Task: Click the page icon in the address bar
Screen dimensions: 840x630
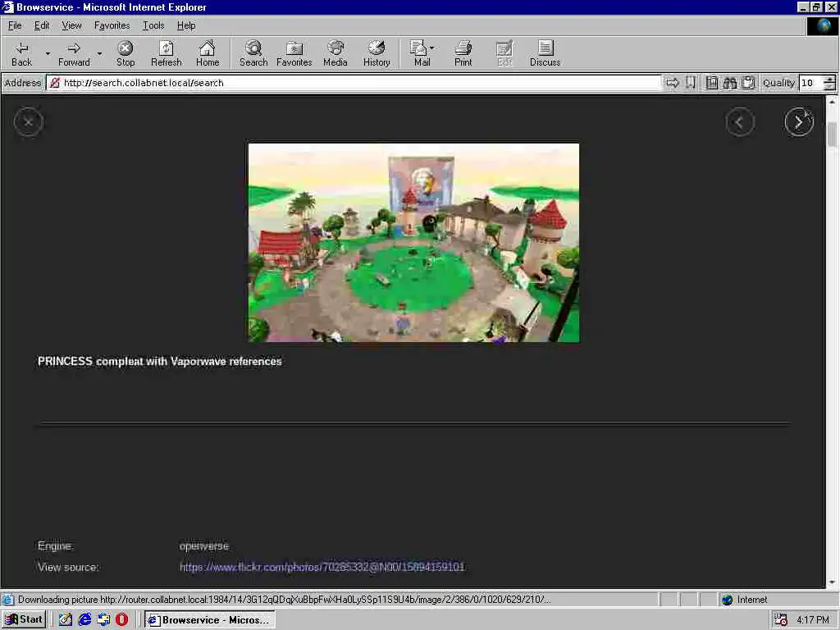Action: (x=55, y=83)
